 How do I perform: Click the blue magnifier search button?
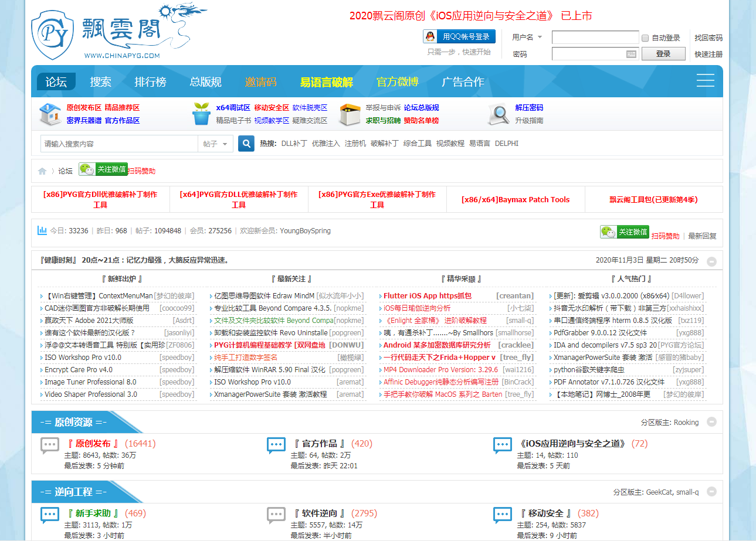click(246, 144)
